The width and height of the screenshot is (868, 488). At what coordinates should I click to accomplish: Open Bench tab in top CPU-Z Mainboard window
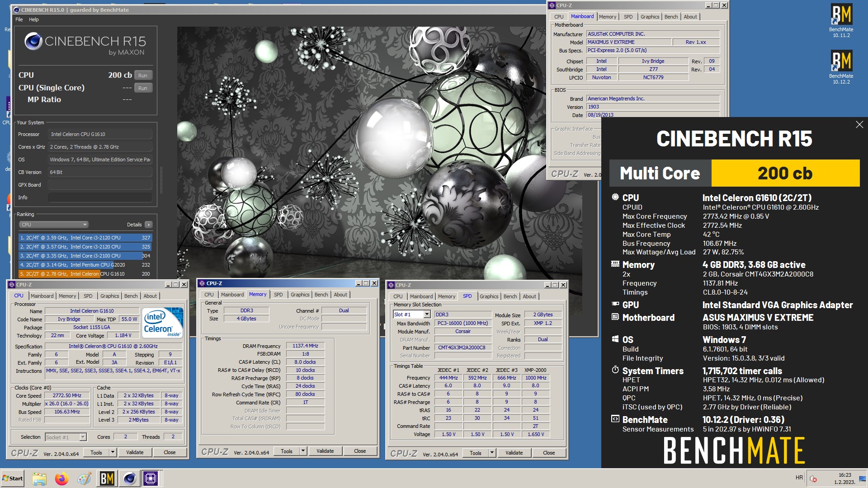(671, 17)
